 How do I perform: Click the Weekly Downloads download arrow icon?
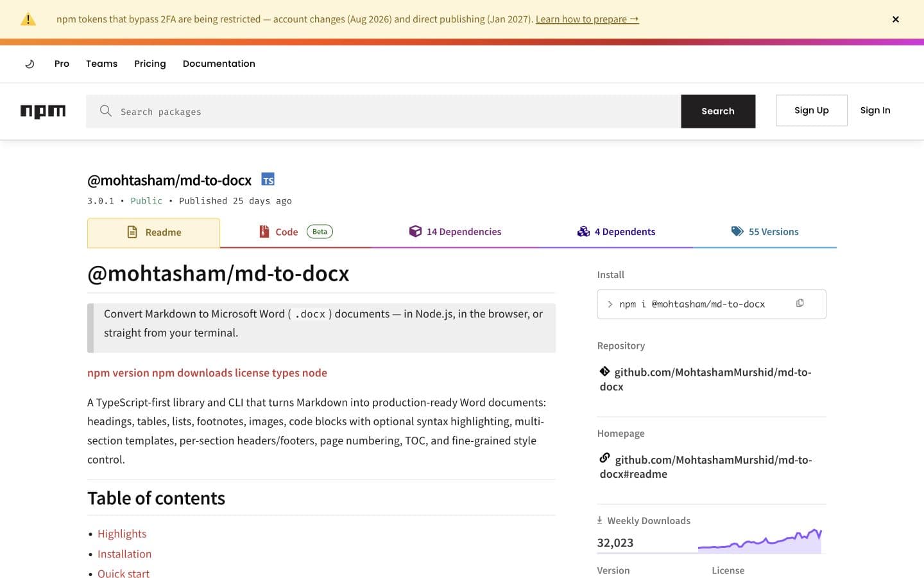pos(599,520)
